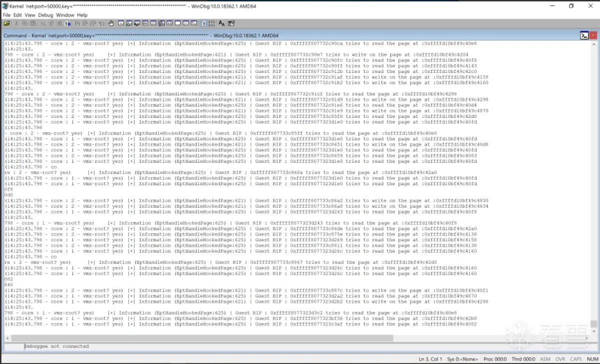Click the Stop Debugging toolbar icon
600x364 pixels.
(x=59, y=23)
